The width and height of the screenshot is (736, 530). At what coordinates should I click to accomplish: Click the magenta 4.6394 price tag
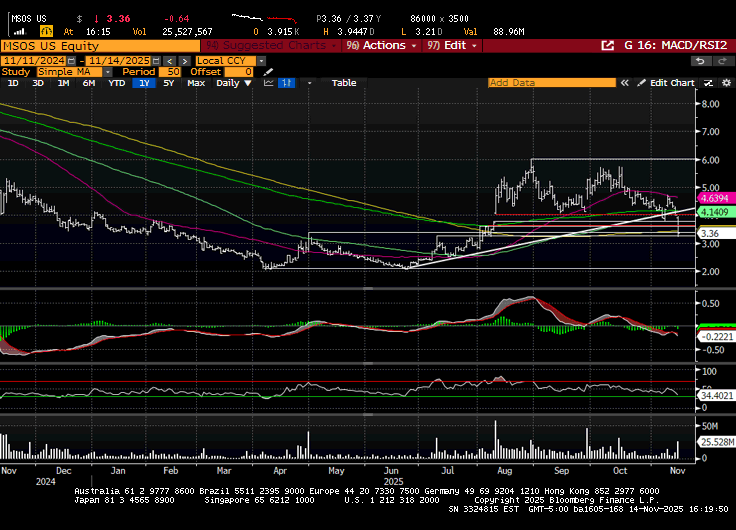pos(714,198)
